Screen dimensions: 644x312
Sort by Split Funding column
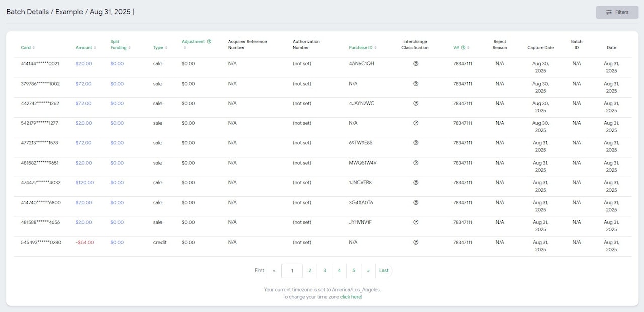click(x=121, y=45)
